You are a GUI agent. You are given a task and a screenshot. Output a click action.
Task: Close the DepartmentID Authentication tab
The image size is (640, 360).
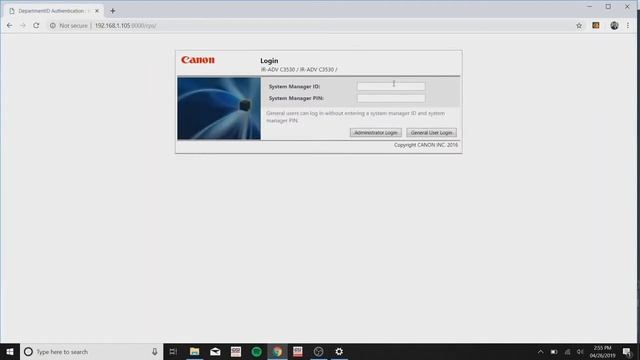[97, 11]
